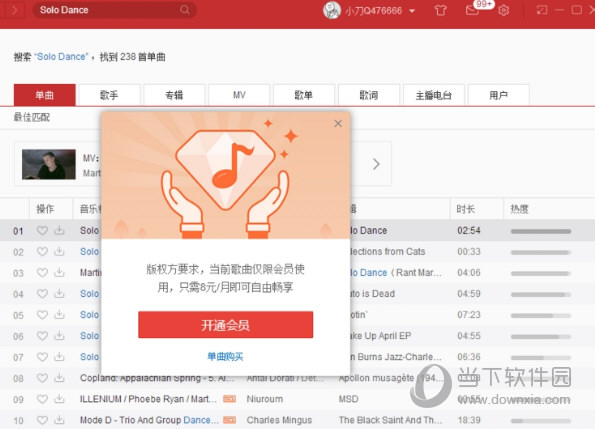
Task: Like song 05 with heart icon
Action: click(x=42, y=314)
